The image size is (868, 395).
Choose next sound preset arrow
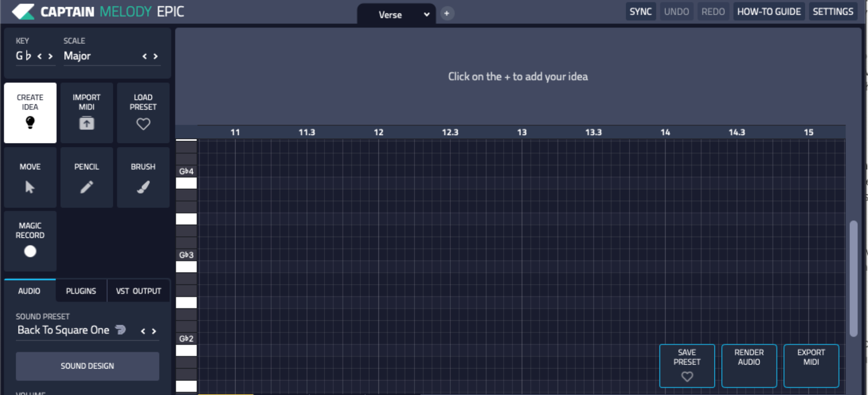[154, 331]
